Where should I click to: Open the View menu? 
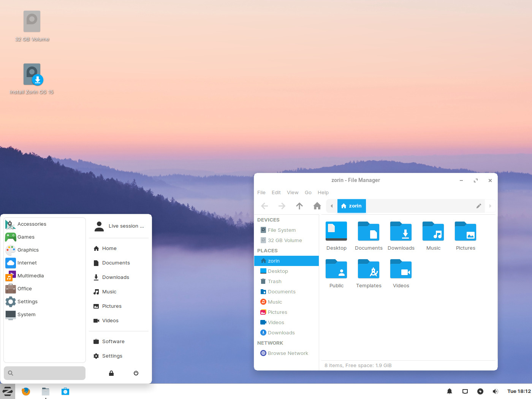(x=293, y=193)
